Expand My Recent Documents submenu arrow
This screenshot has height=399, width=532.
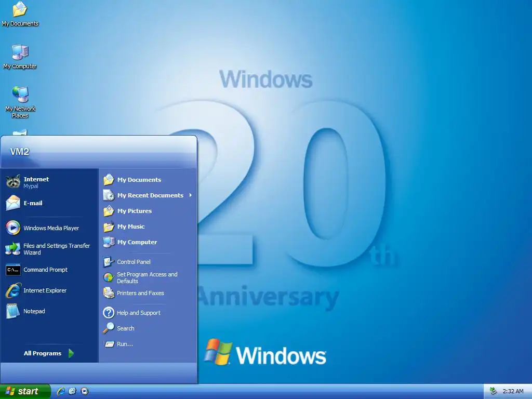(x=191, y=195)
